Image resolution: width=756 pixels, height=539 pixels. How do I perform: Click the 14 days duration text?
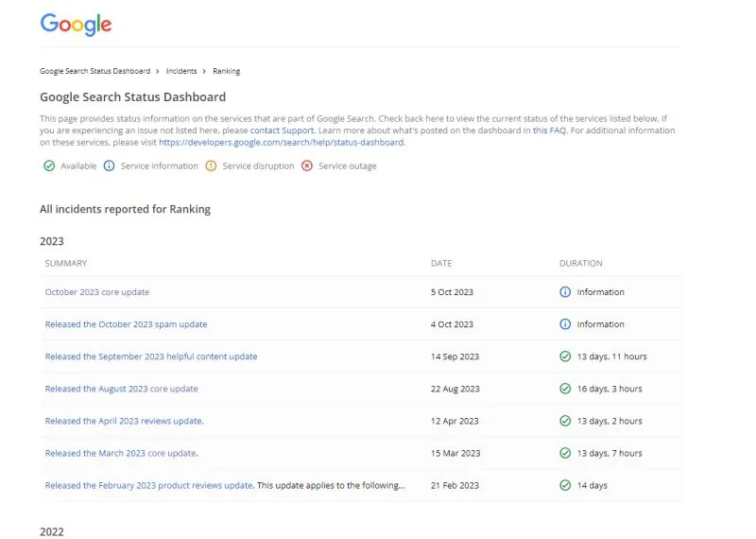(x=593, y=485)
